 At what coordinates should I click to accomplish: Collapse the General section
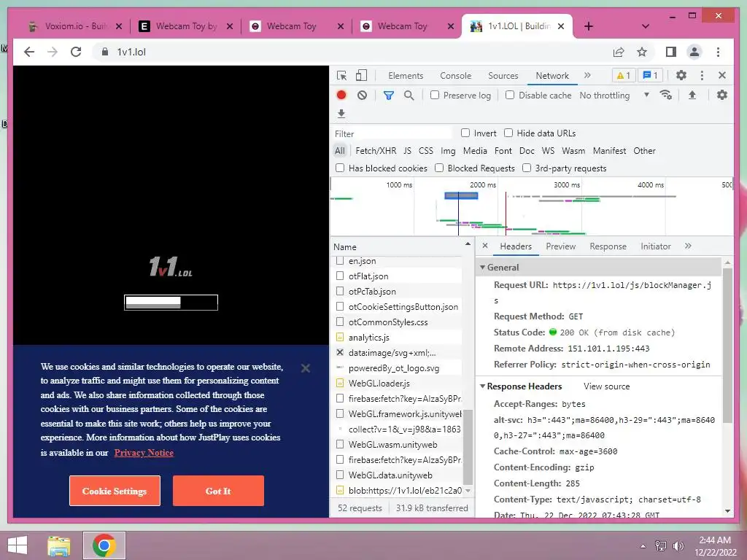483,267
